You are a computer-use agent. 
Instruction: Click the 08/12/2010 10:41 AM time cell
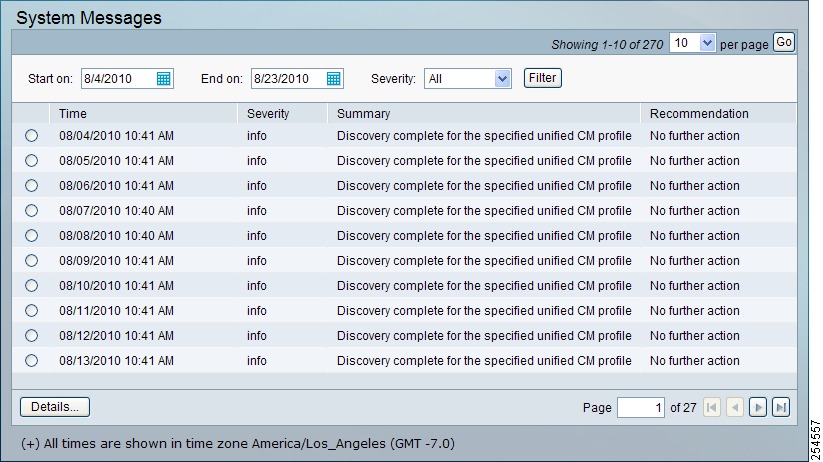click(x=117, y=335)
